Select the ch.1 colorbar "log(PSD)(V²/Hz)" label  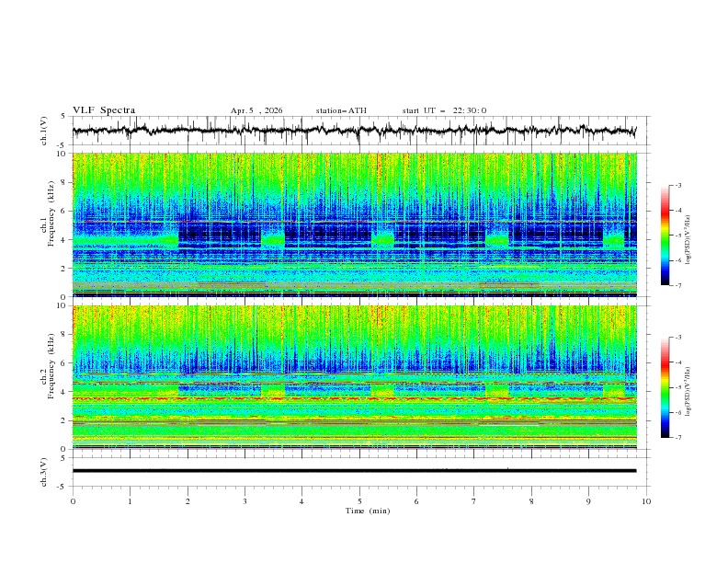click(688, 240)
